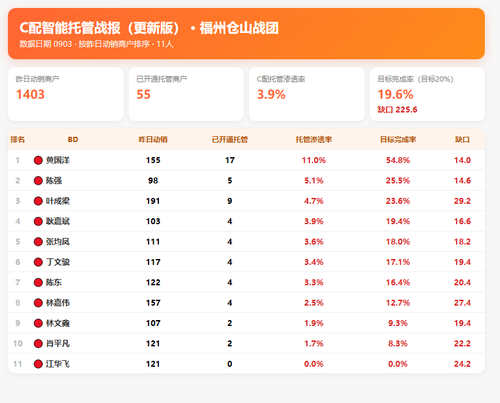Select the name 陈东
This screenshot has height=403, width=500.
[54, 282]
